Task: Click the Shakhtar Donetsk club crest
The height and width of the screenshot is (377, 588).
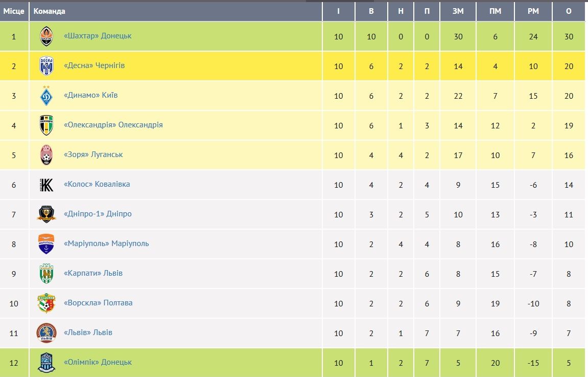Action: coord(46,36)
